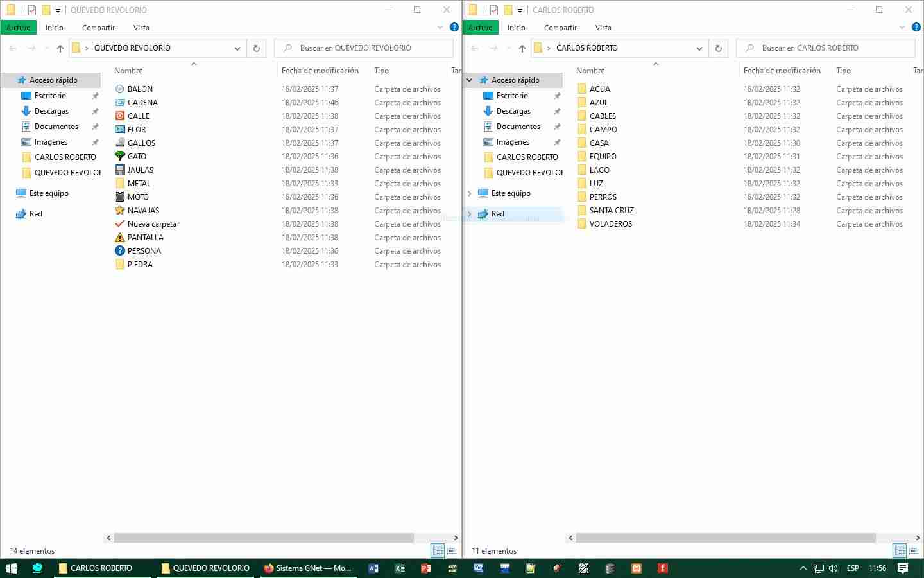Select the CALLE folder's red icon

pos(119,116)
